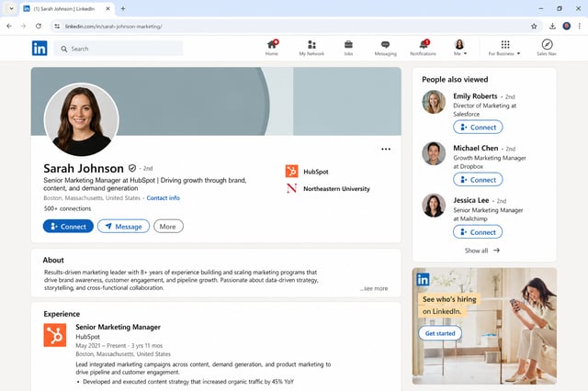This screenshot has height=391, width=588.
Task: Click Emily Roberts' profile picture
Action: [x=434, y=102]
